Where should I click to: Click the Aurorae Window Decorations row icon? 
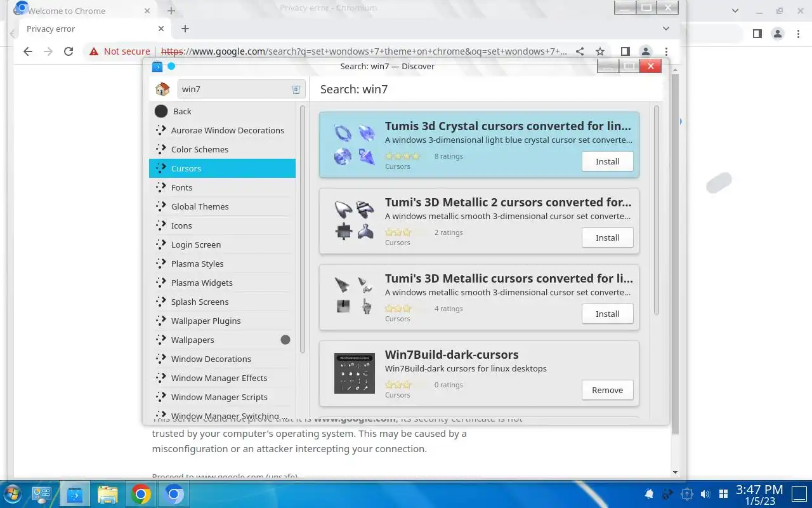(x=161, y=130)
